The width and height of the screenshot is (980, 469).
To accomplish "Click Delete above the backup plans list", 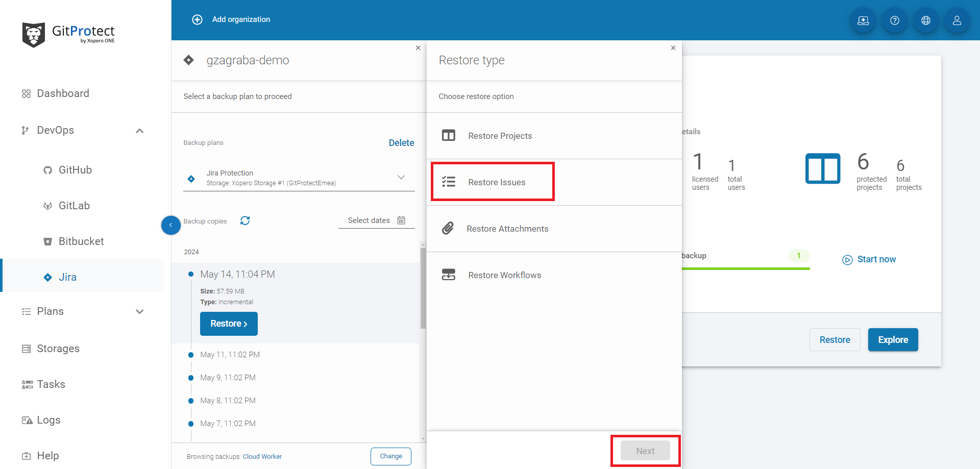I will point(401,142).
